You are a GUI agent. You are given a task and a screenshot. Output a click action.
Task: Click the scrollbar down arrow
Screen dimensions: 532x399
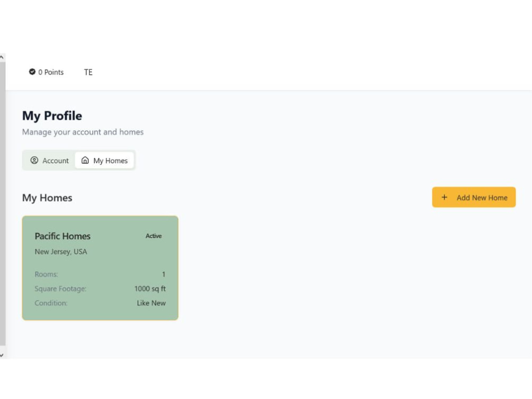[x=2, y=355]
